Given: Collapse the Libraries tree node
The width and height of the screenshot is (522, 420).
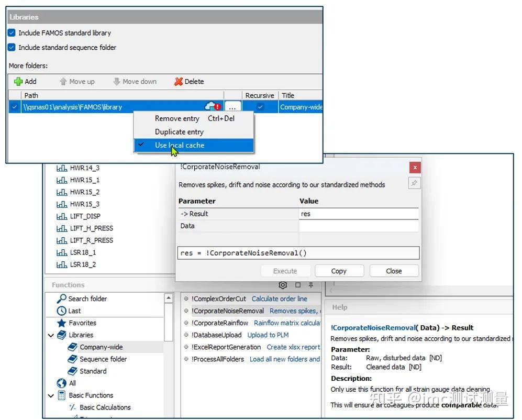Looking at the screenshot, I should 51,335.
